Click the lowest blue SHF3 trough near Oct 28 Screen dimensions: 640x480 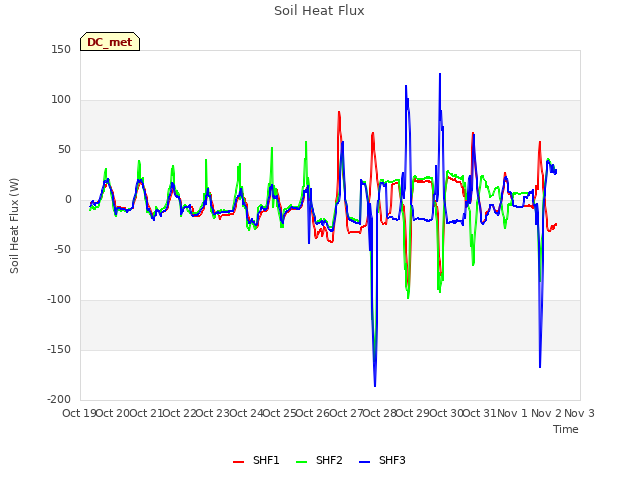pos(375,386)
